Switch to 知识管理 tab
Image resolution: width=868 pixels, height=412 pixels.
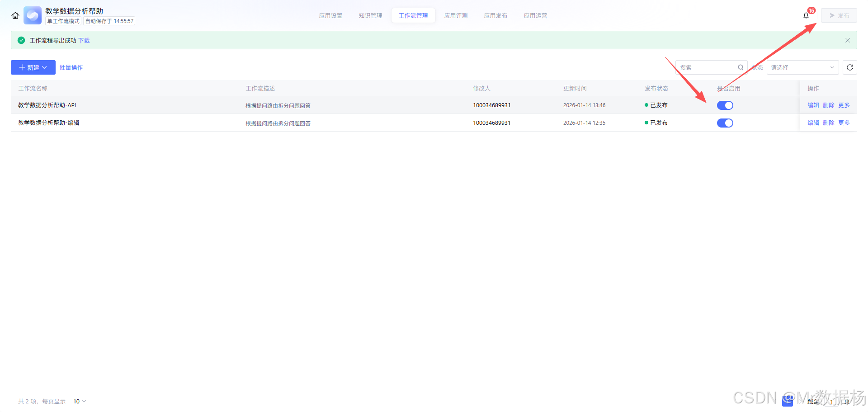[370, 15]
